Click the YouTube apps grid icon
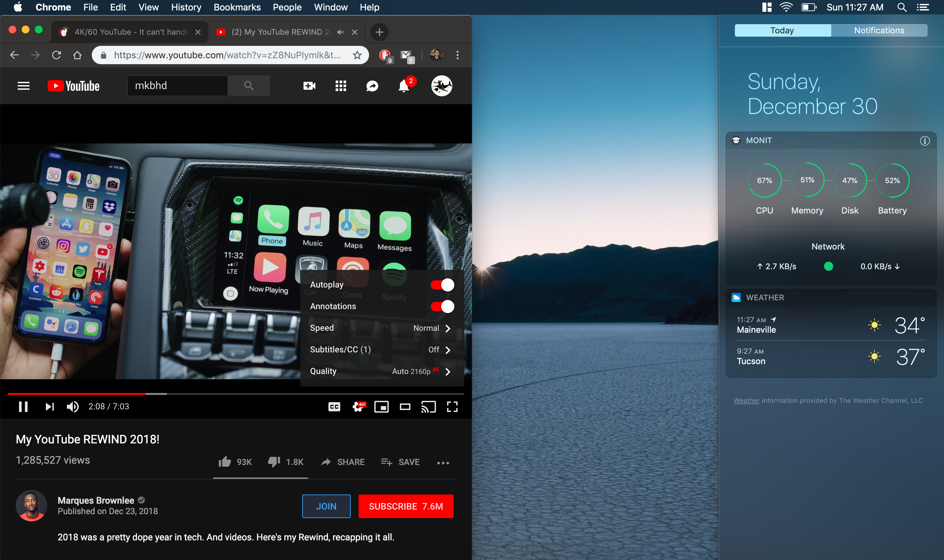Image resolution: width=944 pixels, height=560 pixels. 341,86
